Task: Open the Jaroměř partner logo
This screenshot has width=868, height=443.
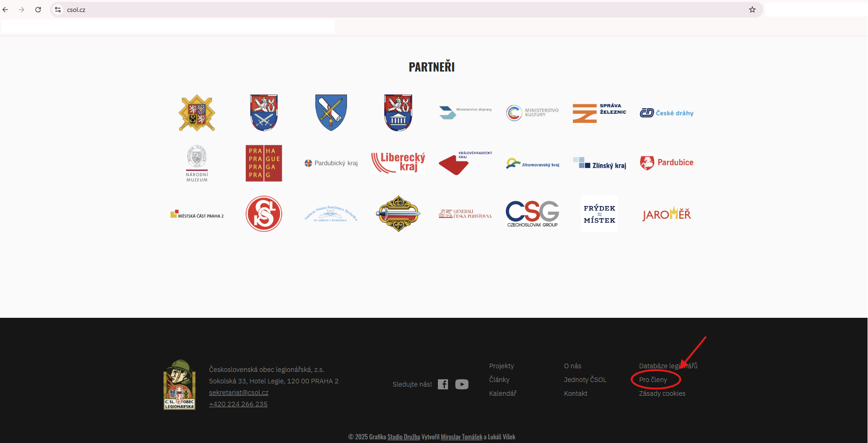Action: click(x=666, y=214)
